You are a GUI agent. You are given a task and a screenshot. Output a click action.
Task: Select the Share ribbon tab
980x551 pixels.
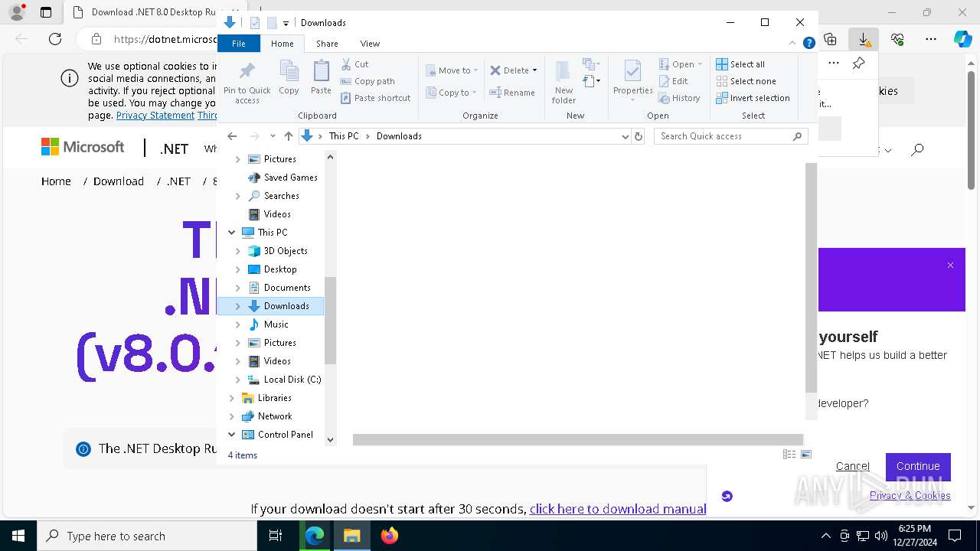click(x=327, y=44)
